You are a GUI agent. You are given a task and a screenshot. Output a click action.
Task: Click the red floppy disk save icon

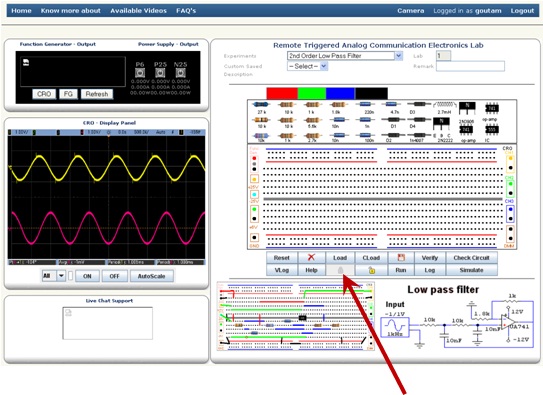click(401, 258)
